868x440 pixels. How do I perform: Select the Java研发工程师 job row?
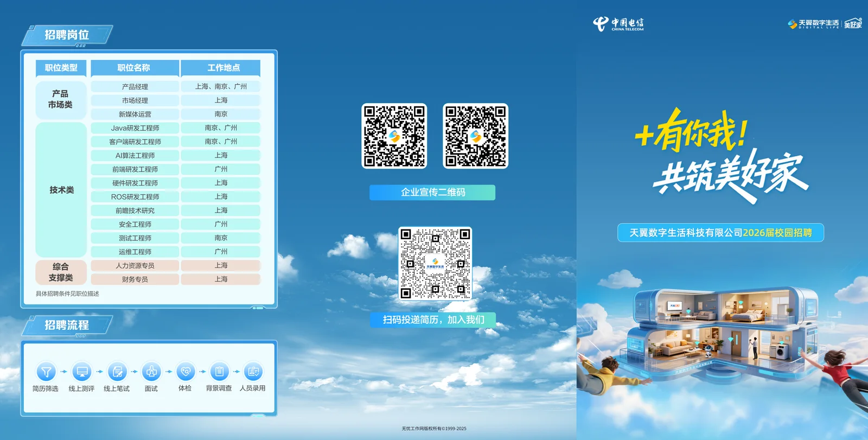(x=176, y=128)
